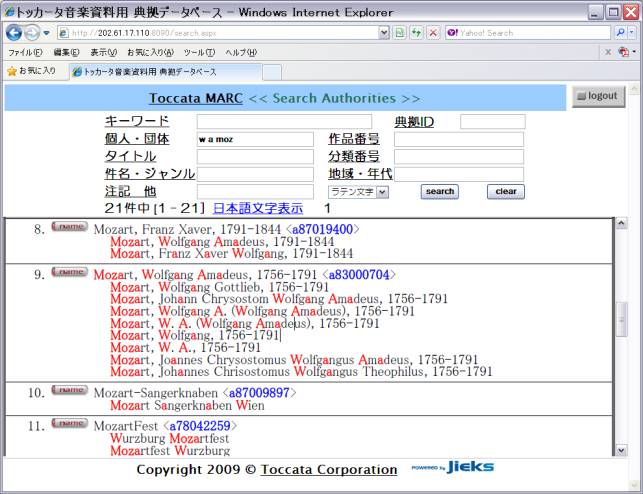The width and height of the screenshot is (643, 494).
Task: Click results list scroll up arrow
Action: pos(621,223)
